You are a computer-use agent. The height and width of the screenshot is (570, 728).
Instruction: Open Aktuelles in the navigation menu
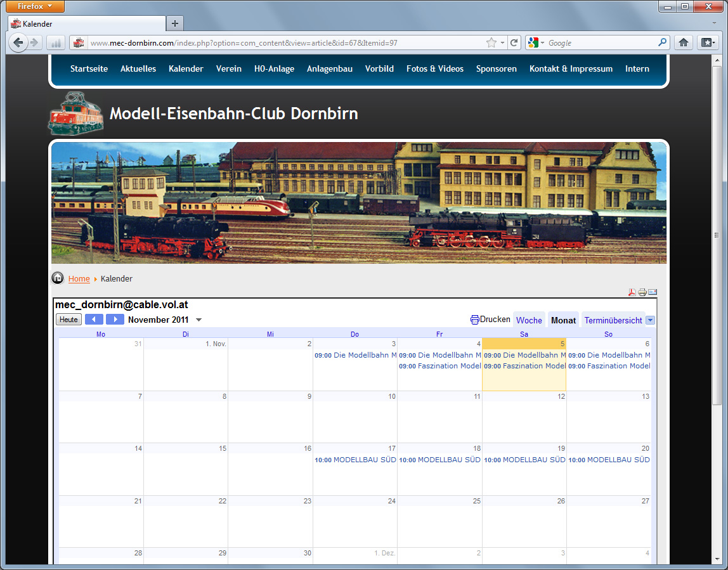pyautogui.click(x=138, y=68)
